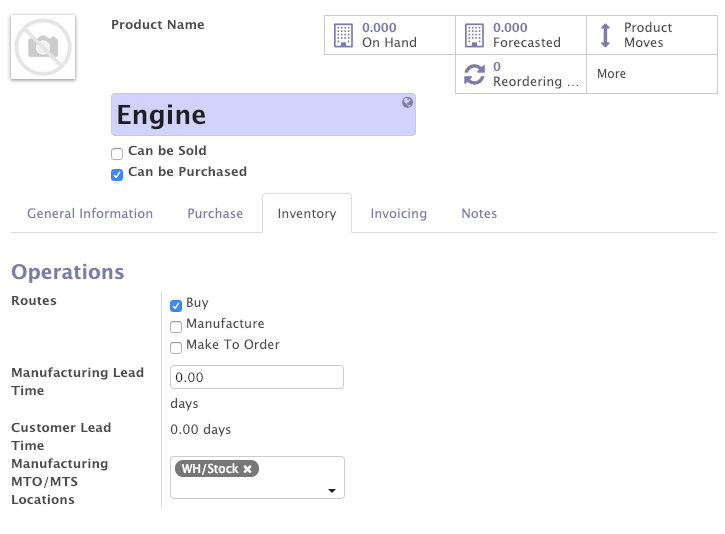Open the On Hand warehouse icon
725x534 pixels.
pos(343,35)
